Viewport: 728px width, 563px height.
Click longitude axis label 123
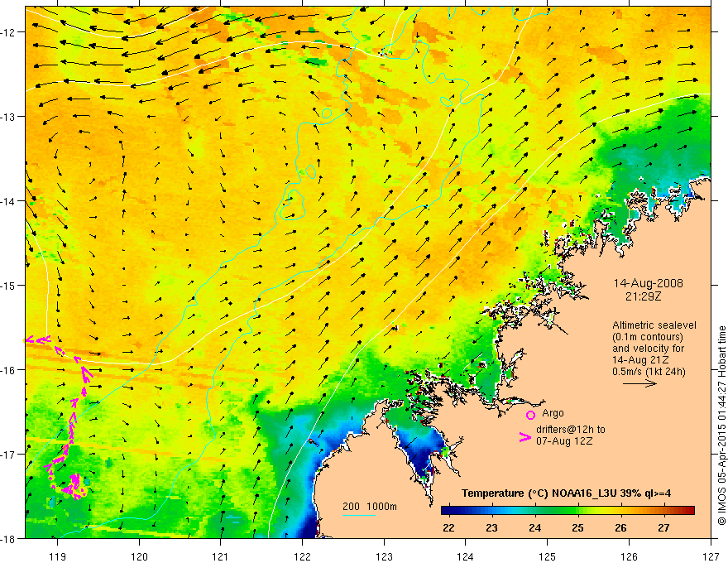coord(384,556)
